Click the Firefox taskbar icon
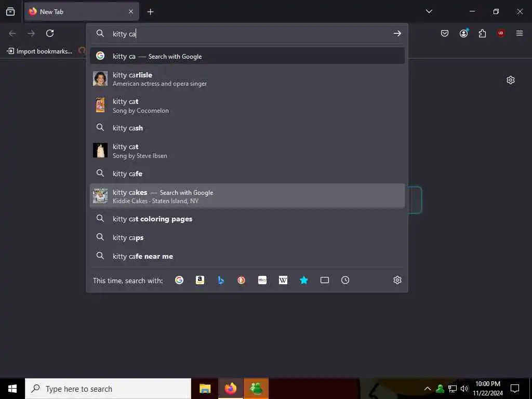Screen dimensions: 532x399 pos(230,389)
